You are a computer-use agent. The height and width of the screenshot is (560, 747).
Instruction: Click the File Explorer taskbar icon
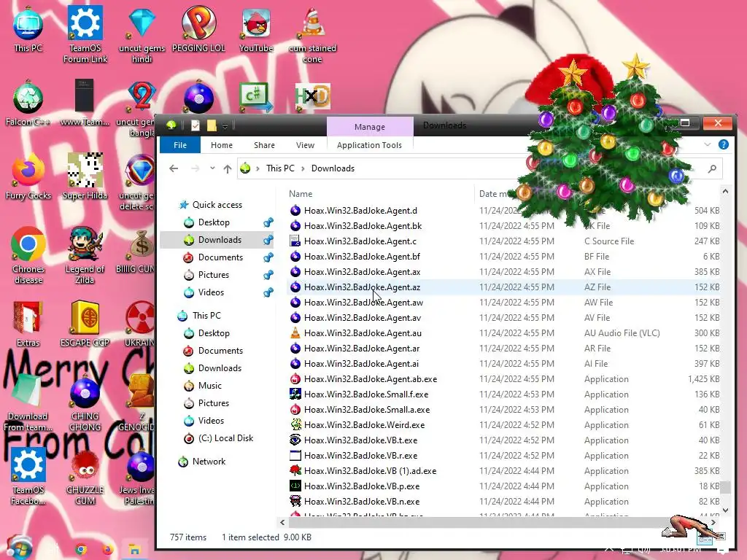click(134, 550)
